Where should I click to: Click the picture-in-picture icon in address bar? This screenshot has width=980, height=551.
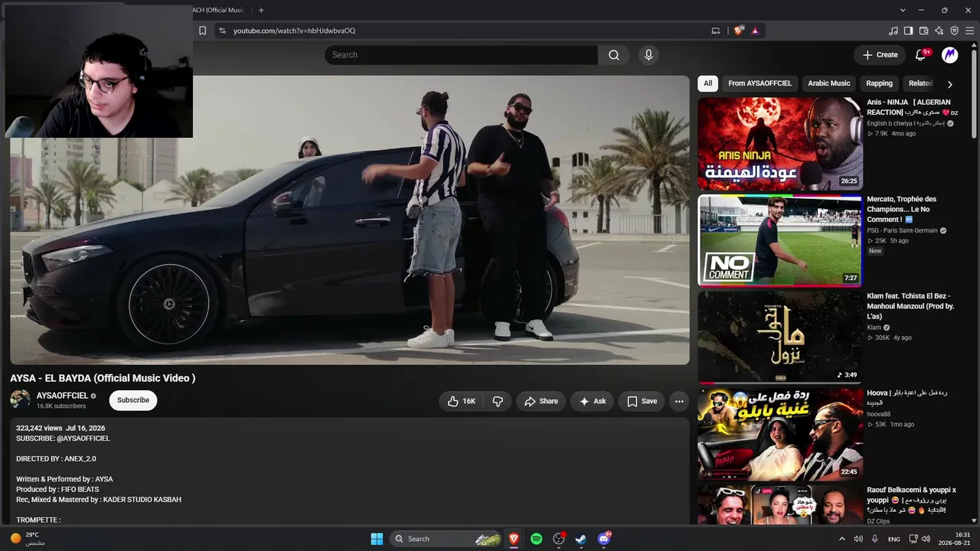pos(716,31)
